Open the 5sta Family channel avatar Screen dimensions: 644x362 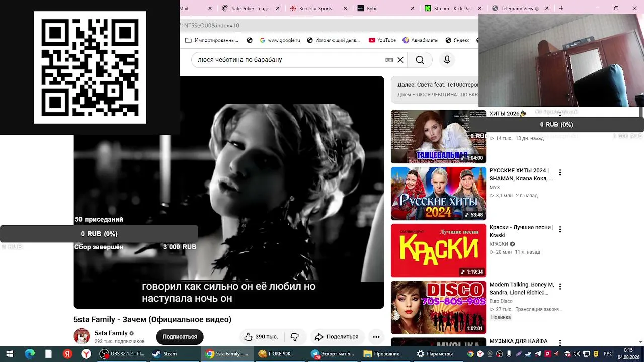click(x=82, y=336)
